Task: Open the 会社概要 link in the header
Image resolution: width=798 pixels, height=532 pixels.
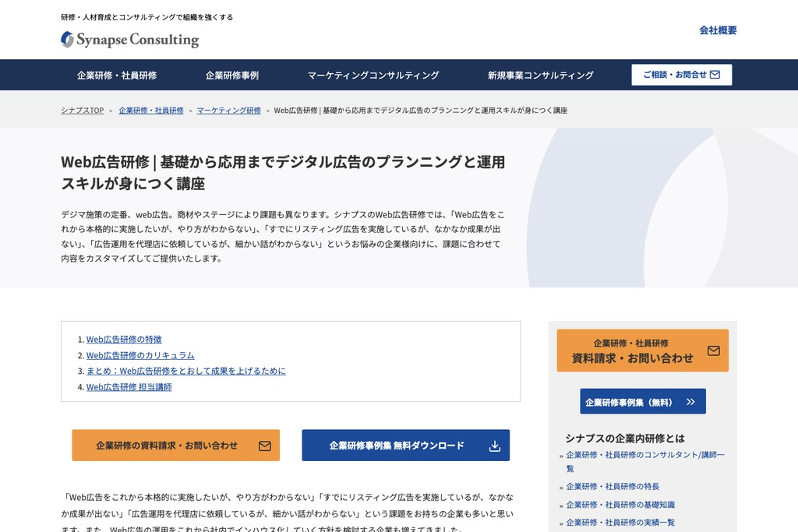Action: click(718, 30)
